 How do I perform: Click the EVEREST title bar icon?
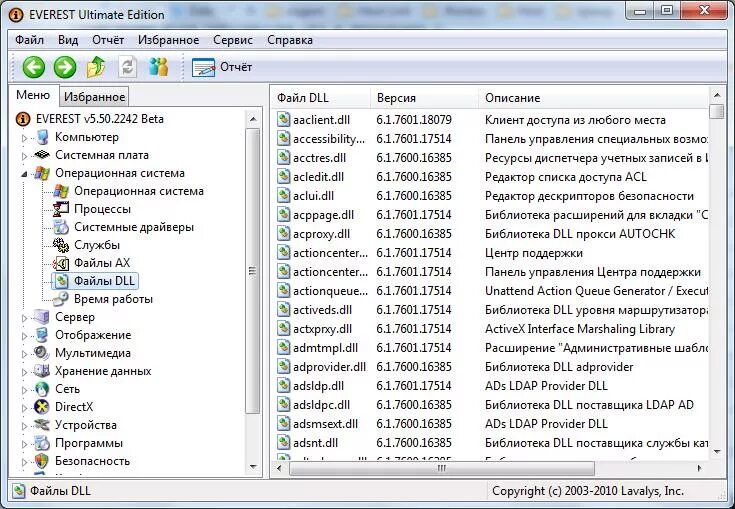tap(15, 15)
